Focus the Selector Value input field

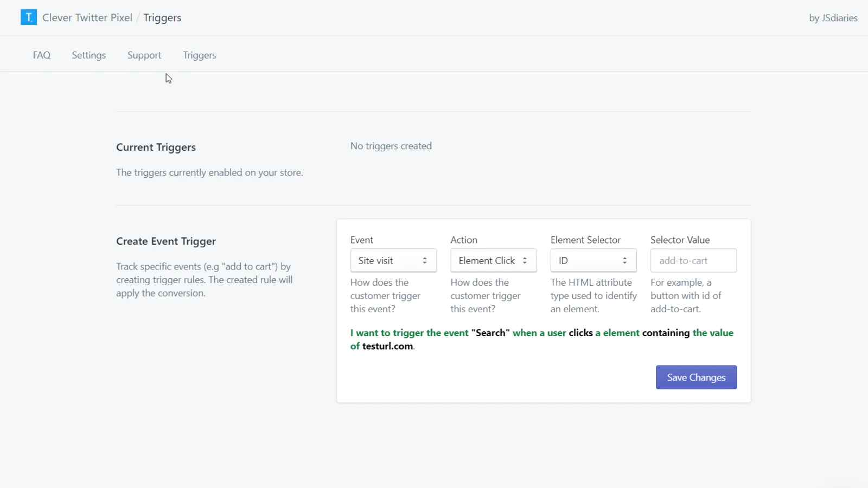[693, 261]
